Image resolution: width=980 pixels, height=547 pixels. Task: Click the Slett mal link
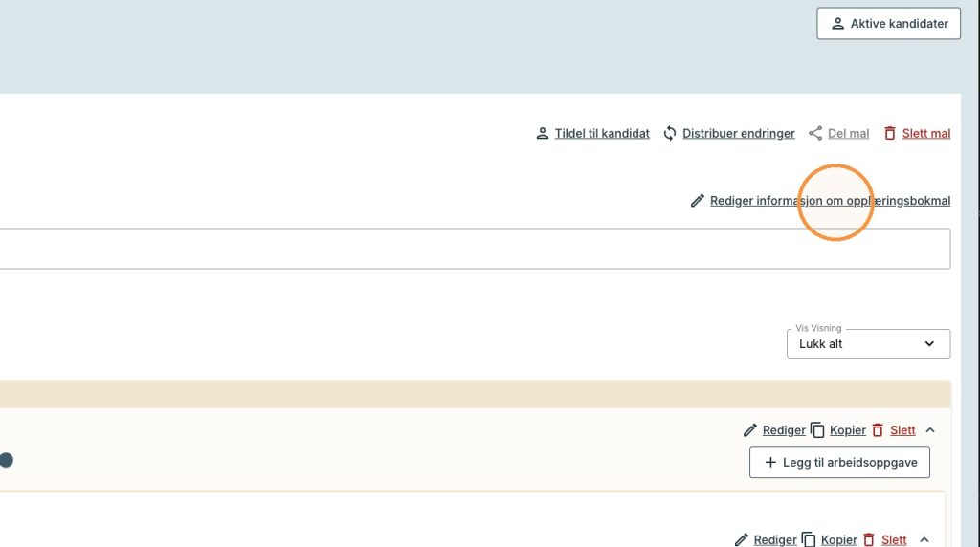925,133
